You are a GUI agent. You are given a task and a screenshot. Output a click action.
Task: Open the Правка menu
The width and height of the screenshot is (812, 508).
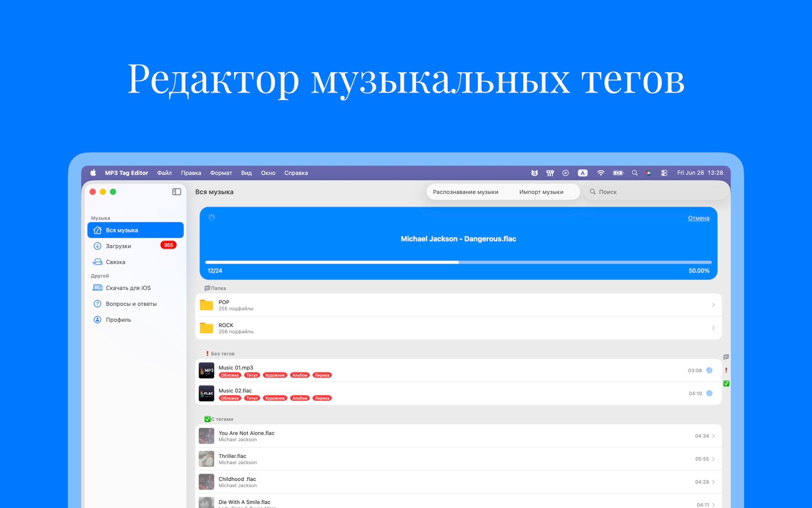click(x=191, y=173)
